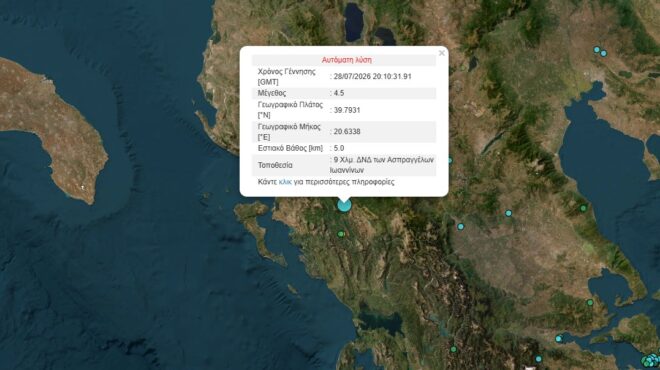Click the focal depth value 5.0
This screenshot has width=660, height=370.
pos(339,148)
